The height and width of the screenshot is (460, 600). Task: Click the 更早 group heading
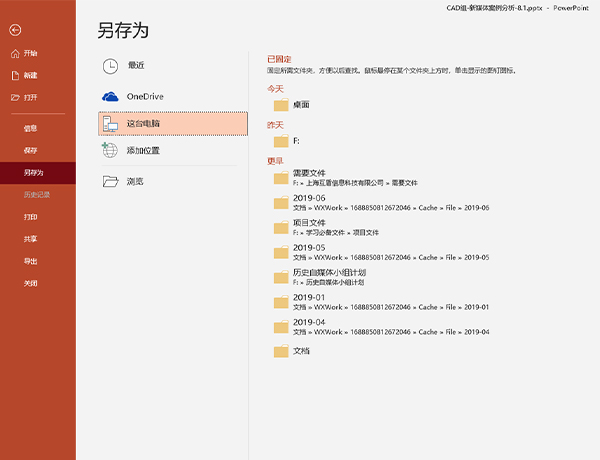(275, 161)
